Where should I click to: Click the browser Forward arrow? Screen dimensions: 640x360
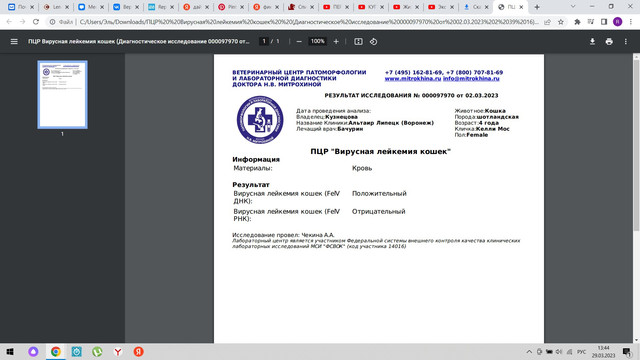(x=22, y=22)
